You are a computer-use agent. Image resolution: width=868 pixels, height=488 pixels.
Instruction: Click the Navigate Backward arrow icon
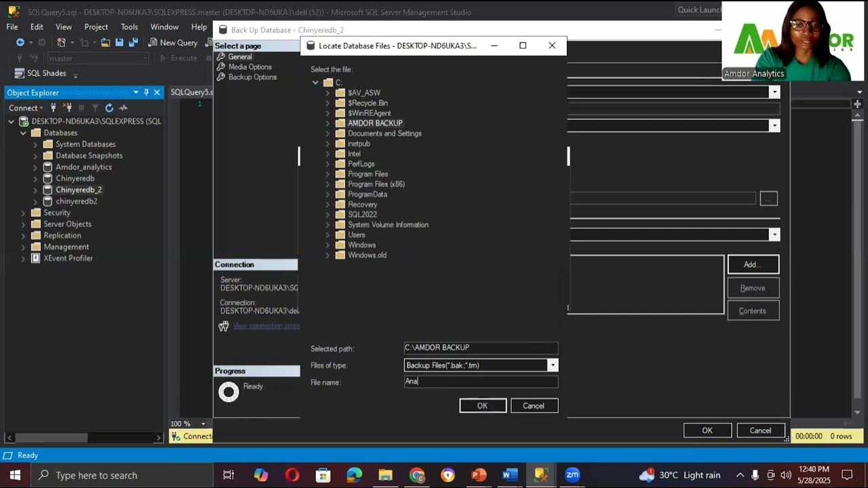[x=20, y=42]
